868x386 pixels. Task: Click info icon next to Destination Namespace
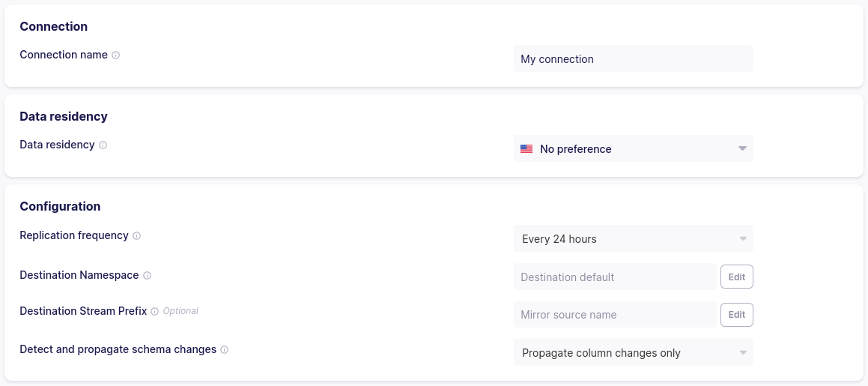click(148, 276)
